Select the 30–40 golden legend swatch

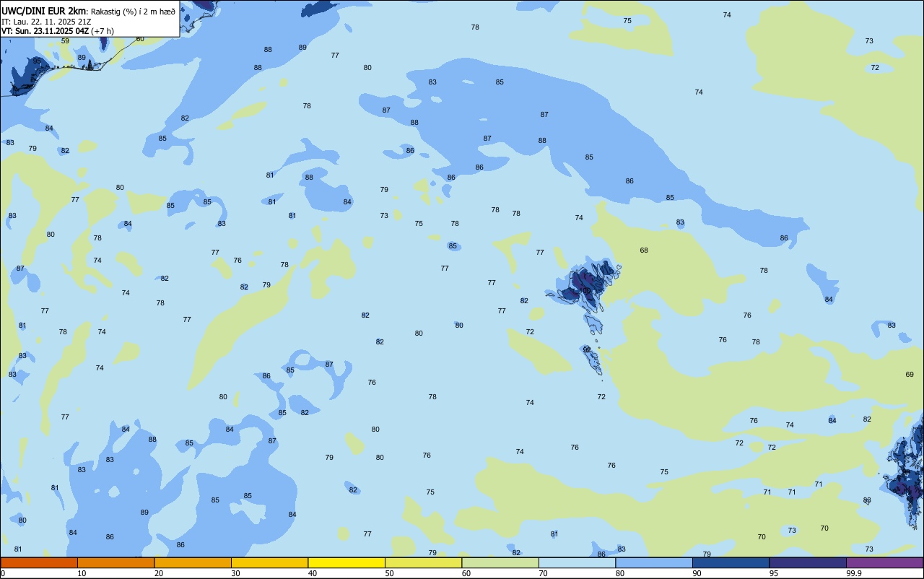tap(269, 562)
